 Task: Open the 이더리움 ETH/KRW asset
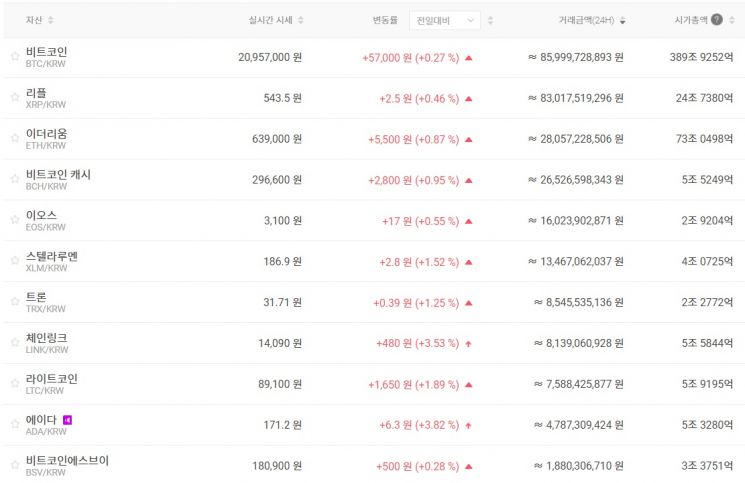pyautogui.click(x=47, y=139)
